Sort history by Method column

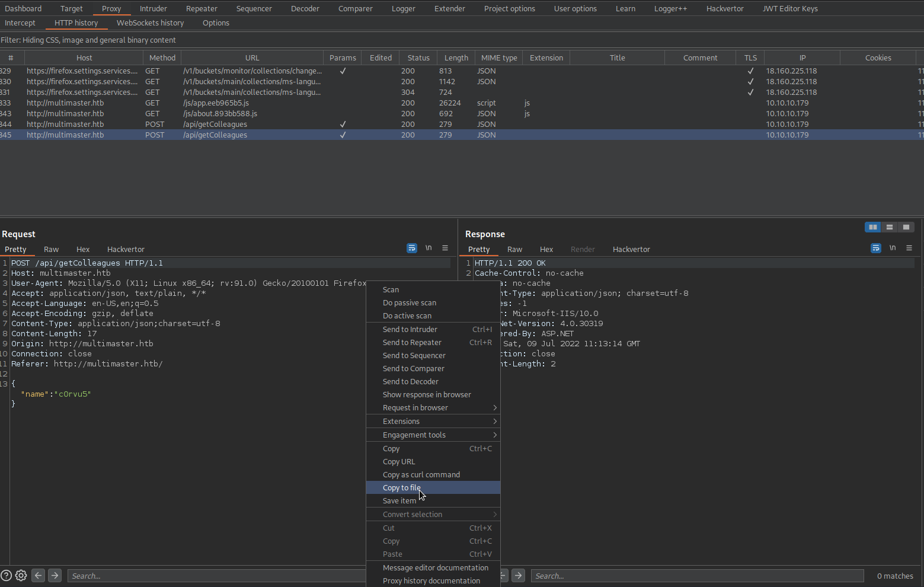click(x=162, y=58)
